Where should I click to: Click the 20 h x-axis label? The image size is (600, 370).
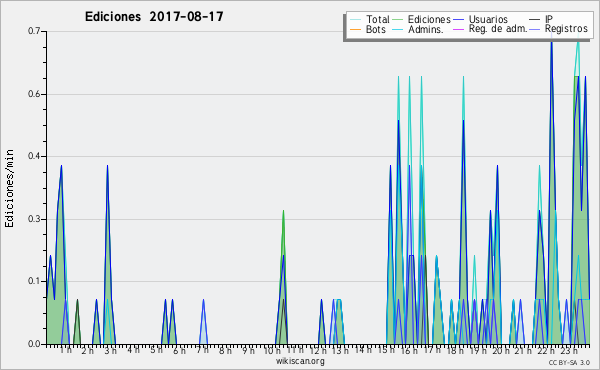pyautogui.click(x=501, y=350)
